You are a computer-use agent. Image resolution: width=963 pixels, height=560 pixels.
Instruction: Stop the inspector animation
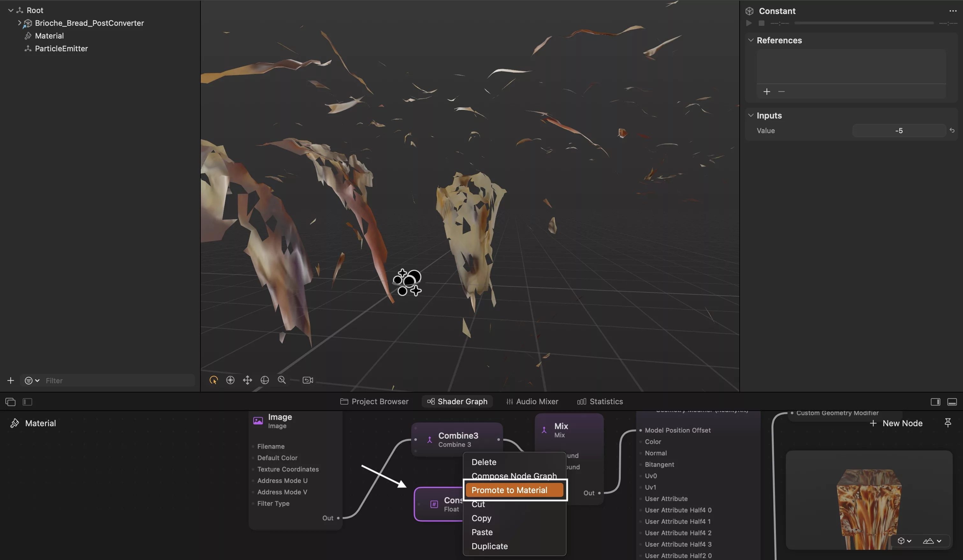[761, 23]
